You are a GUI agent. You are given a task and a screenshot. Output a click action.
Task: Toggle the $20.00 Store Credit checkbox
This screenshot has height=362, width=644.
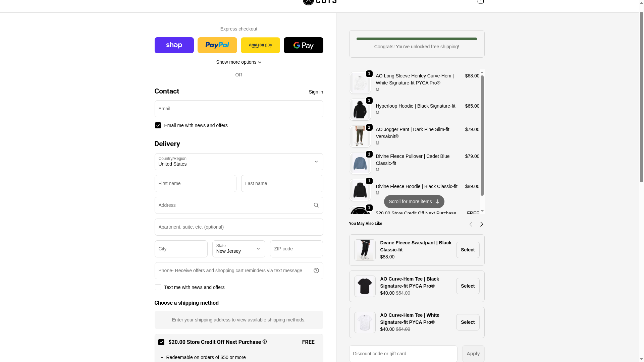point(161,342)
